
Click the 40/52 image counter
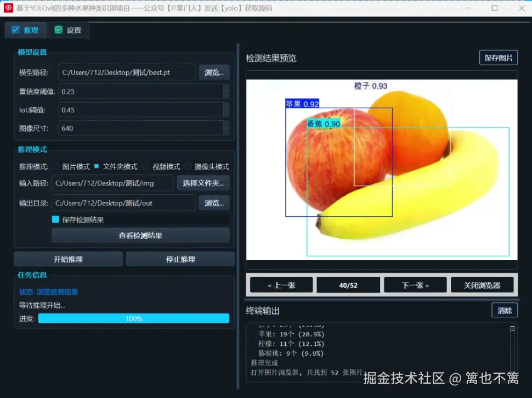[348, 285]
